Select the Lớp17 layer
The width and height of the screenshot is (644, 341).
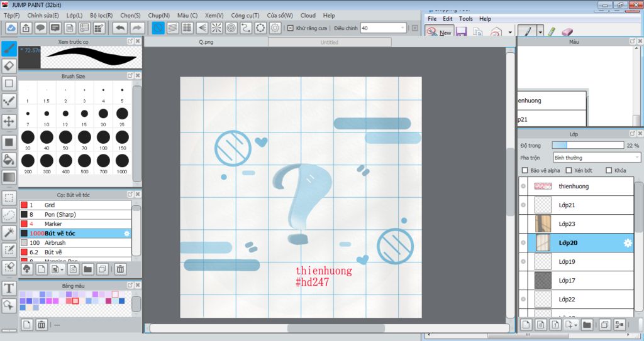(x=580, y=280)
